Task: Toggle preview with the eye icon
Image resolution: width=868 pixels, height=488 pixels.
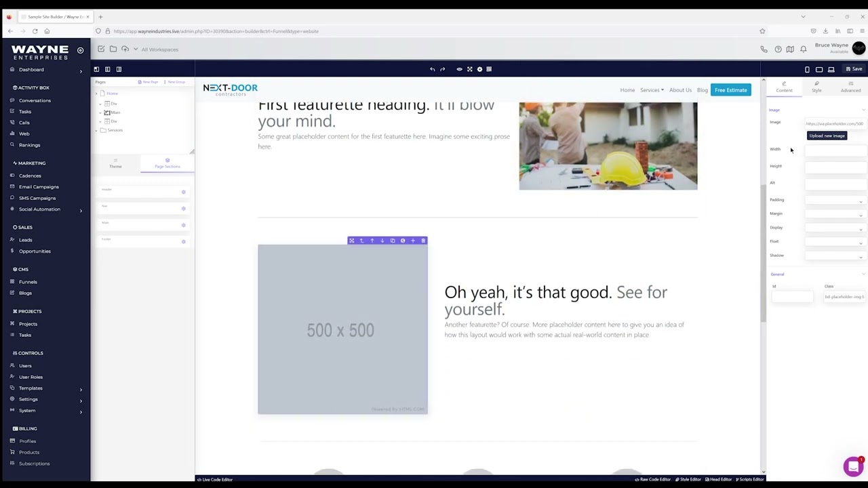Action: pyautogui.click(x=459, y=69)
